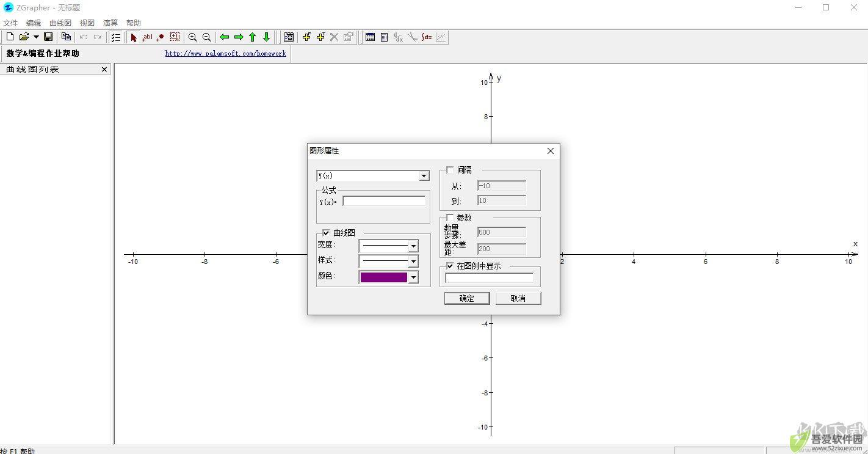Viewport: 868px width, 454px height.
Task: Toggle the graph list checklist icon
Action: (x=116, y=37)
